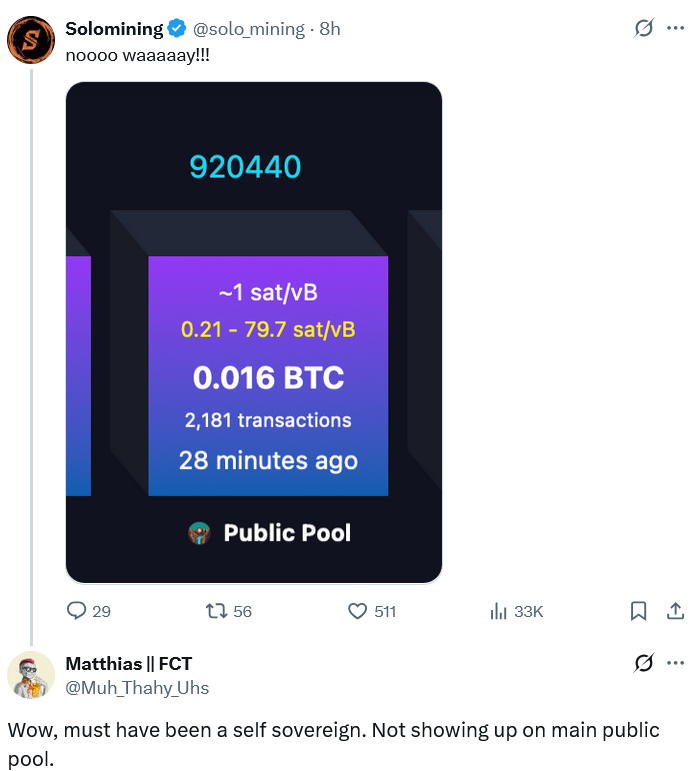Screen dimensions: 690x771
Task: Click the Matthias || FCT display name
Action: point(128,664)
